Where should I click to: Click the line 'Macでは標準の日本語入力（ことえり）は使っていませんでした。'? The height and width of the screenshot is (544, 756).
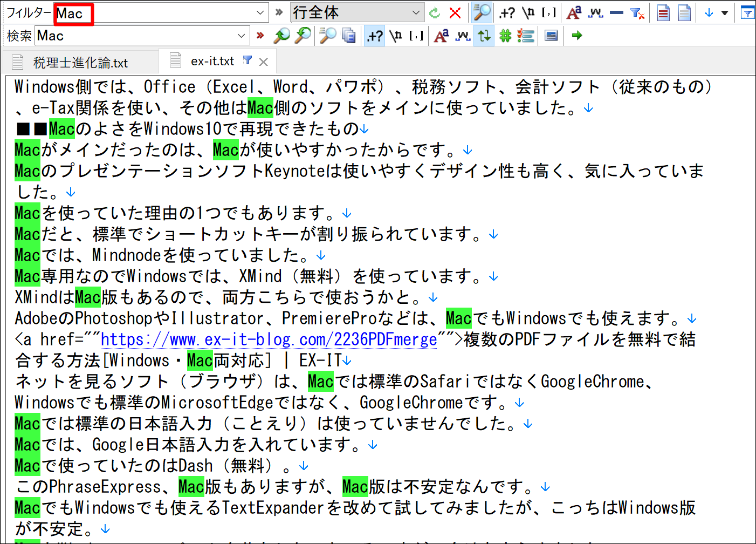click(269, 423)
